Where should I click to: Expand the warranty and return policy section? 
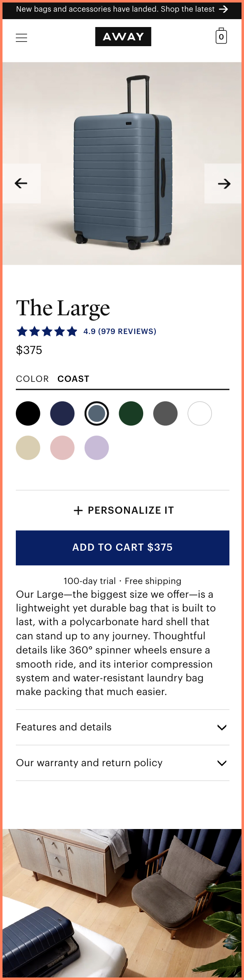pyautogui.click(x=122, y=763)
